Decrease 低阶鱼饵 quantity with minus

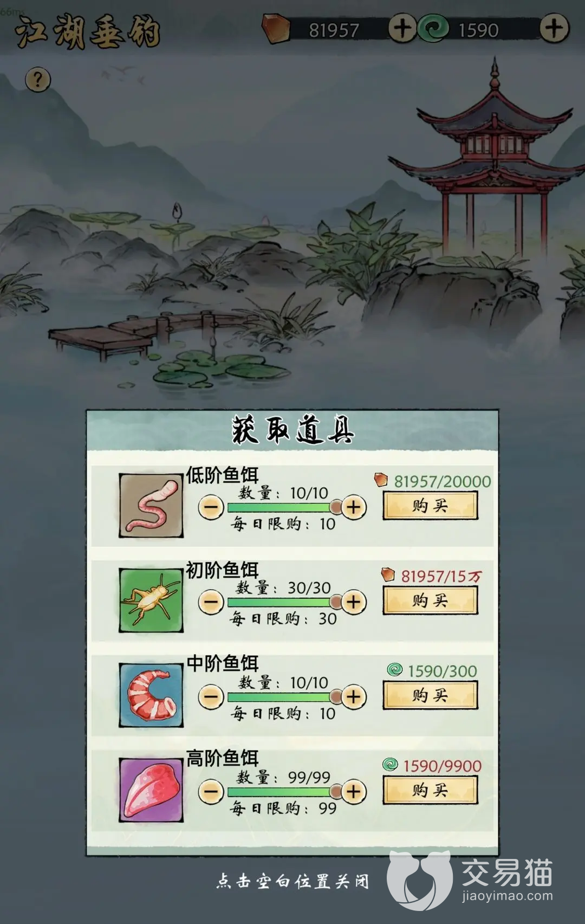point(211,507)
